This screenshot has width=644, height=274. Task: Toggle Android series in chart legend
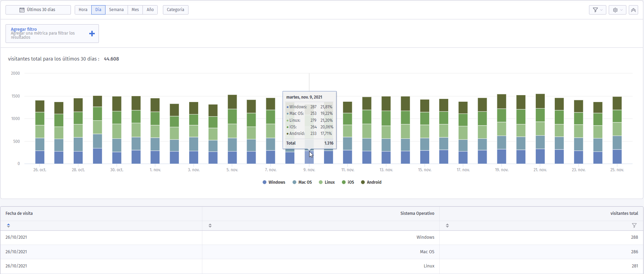(371, 182)
